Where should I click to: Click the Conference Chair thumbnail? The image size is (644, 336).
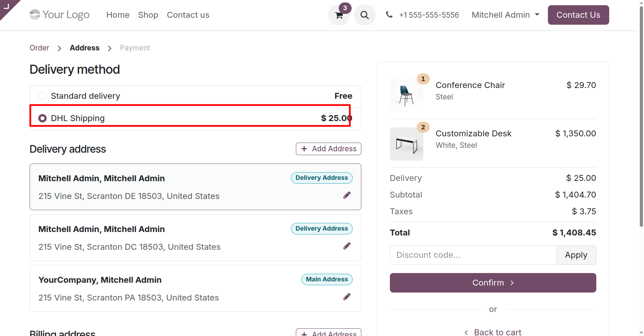pos(406,95)
